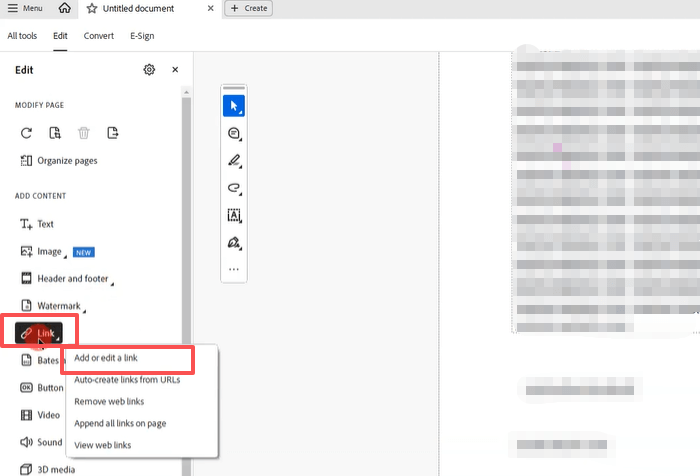Select the highlighter pen tool

coord(234,161)
